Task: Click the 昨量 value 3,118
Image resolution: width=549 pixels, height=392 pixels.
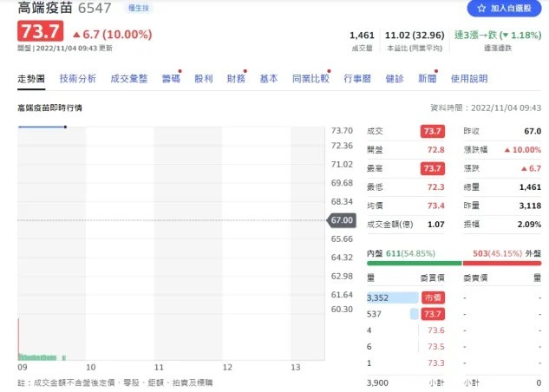Action: point(530,206)
